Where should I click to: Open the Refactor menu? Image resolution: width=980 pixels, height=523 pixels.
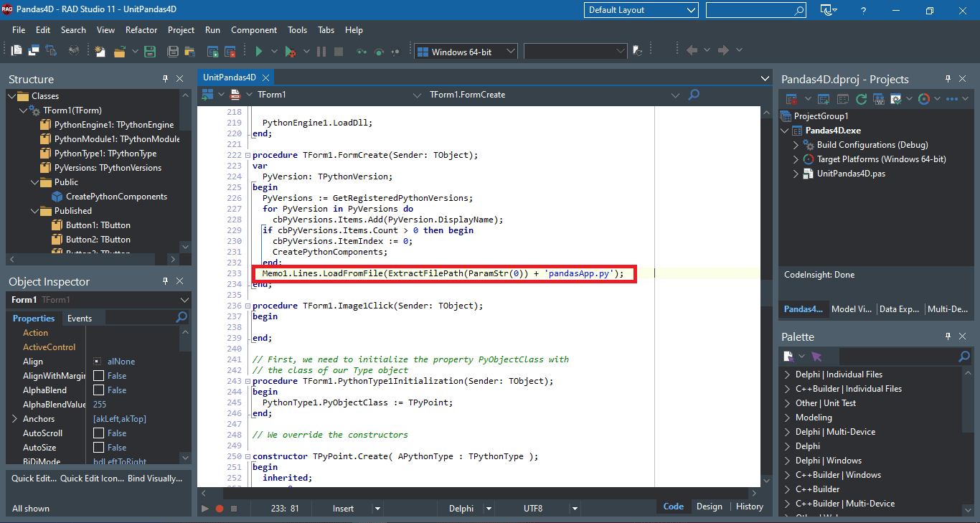(141, 30)
